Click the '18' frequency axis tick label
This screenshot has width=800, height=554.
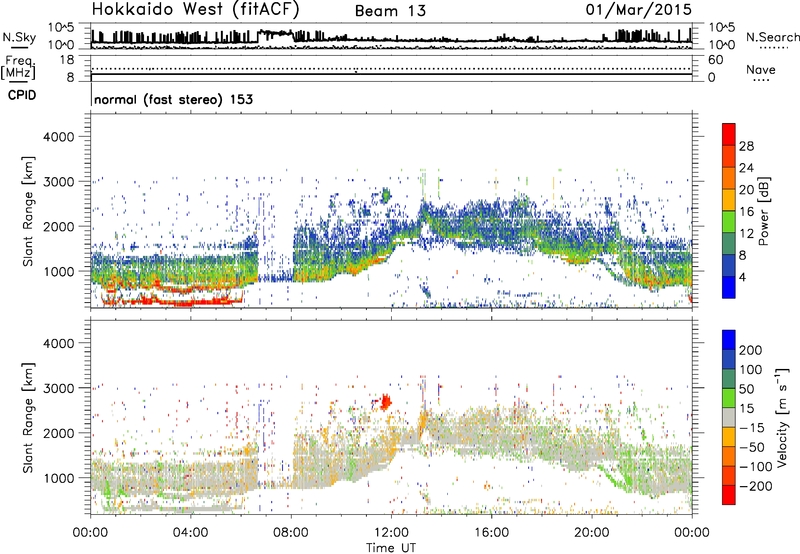coord(67,60)
